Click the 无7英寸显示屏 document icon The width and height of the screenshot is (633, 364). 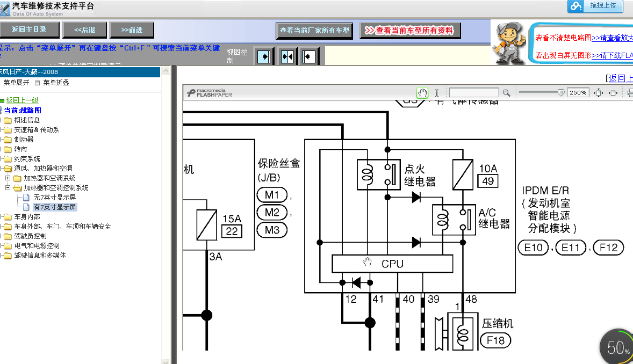(26, 198)
